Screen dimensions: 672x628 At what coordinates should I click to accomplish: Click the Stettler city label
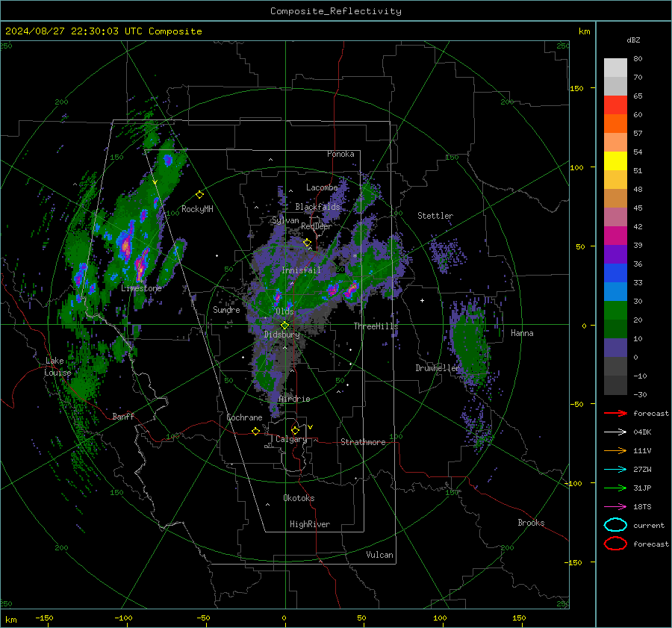coord(435,216)
